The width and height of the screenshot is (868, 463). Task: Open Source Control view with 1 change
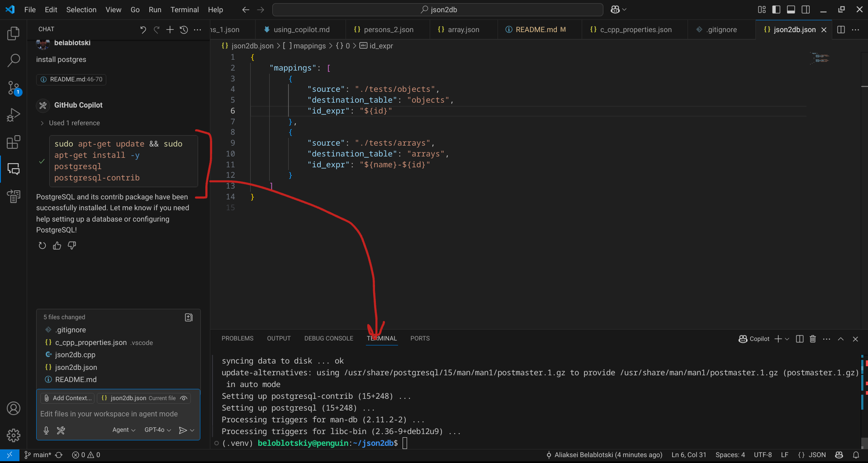14,88
